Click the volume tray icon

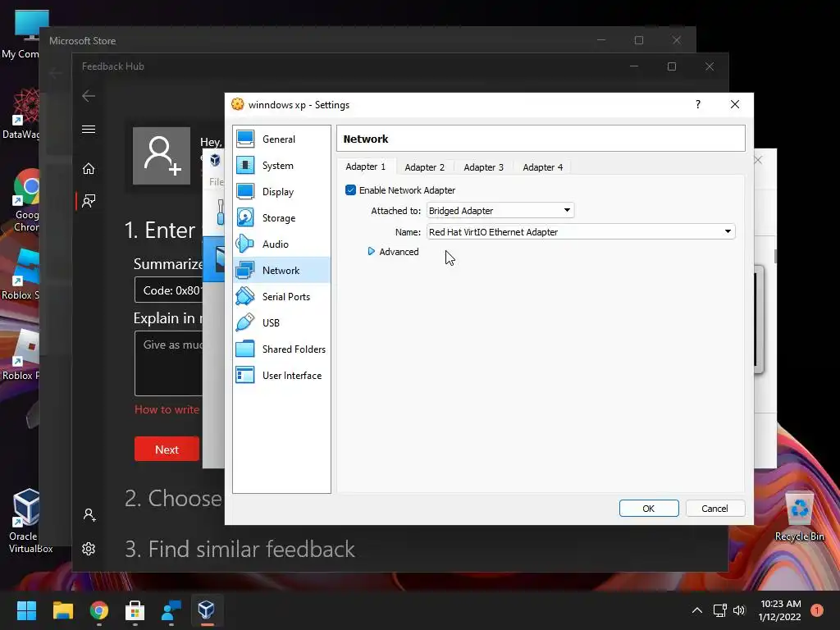[x=739, y=610]
